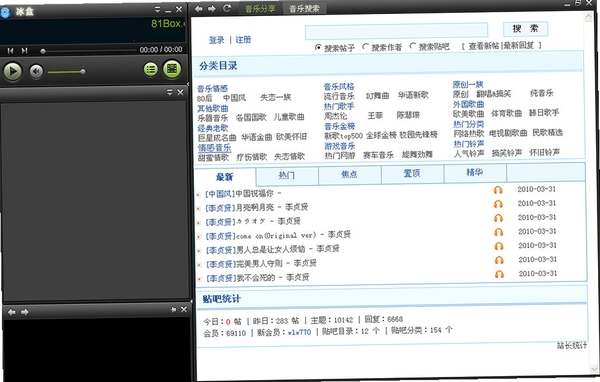Viewport: 600px width, 382px height.
Task: Close the bottom-left panel
Action: (184, 309)
